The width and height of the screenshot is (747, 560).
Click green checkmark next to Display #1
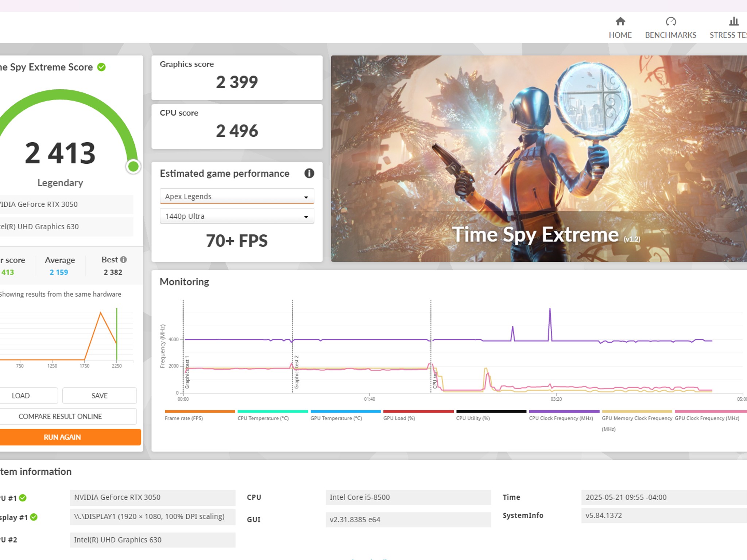(x=34, y=517)
